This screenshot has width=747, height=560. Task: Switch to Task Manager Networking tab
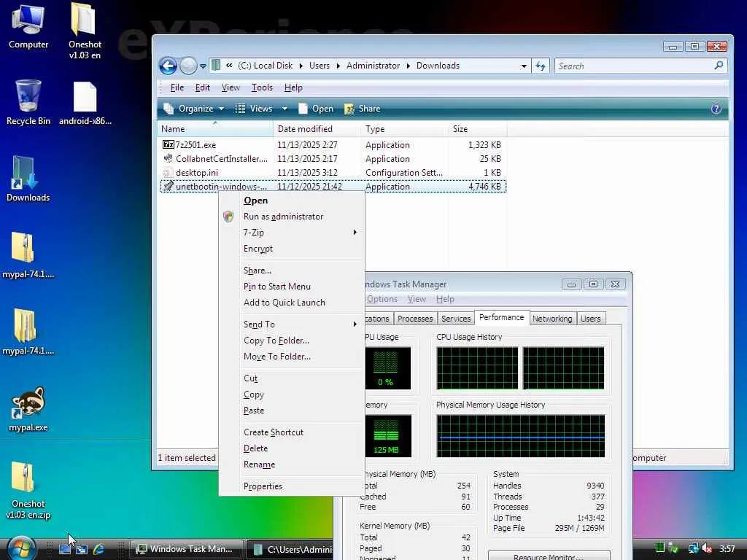[552, 319]
